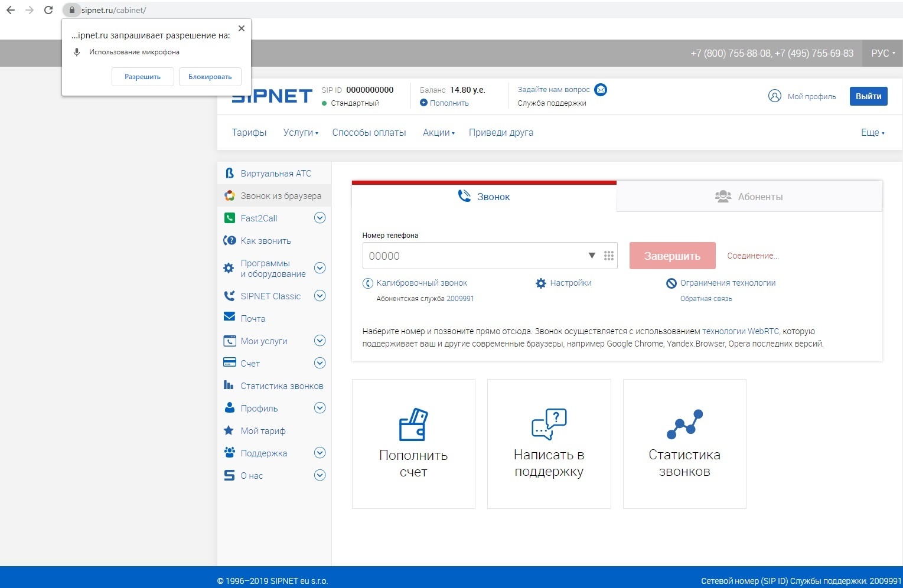Close the microphone permission popup
Image resolution: width=903 pixels, height=588 pixels.
tap(241, 28)
